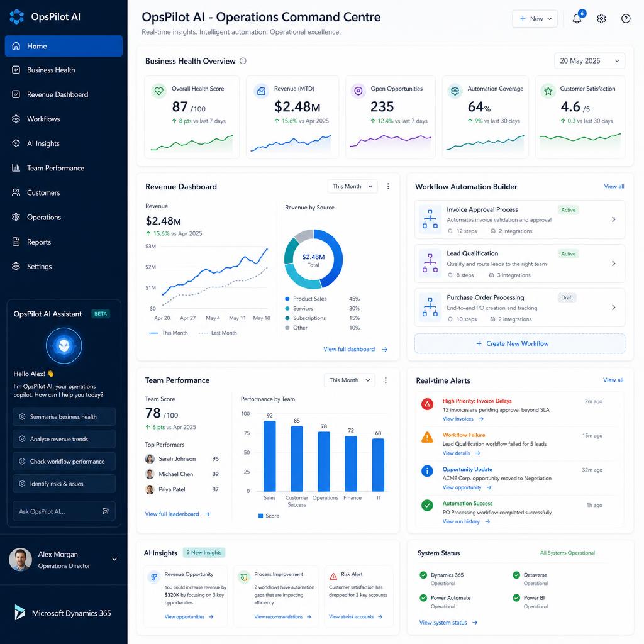Go to Home in sidebar
Viewport: 644px width, 644px height.
pos(64,46)
